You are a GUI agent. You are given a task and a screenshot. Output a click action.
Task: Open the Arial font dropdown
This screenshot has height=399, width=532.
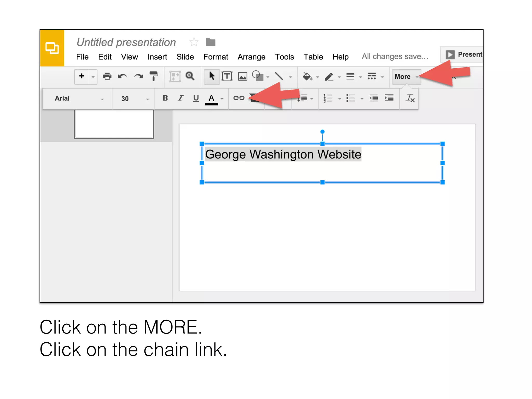coord(79,98)
